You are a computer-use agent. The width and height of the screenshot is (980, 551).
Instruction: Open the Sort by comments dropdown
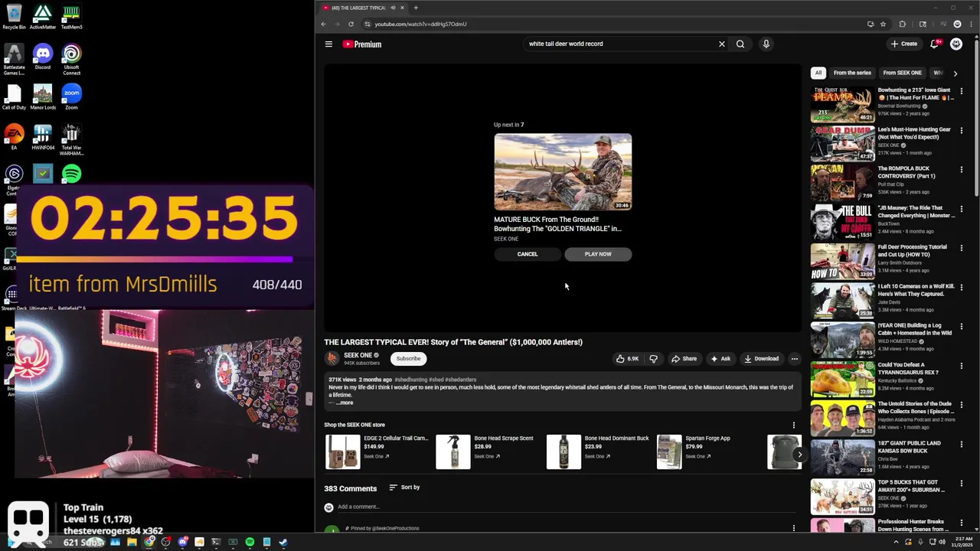[x=404, y=487]
